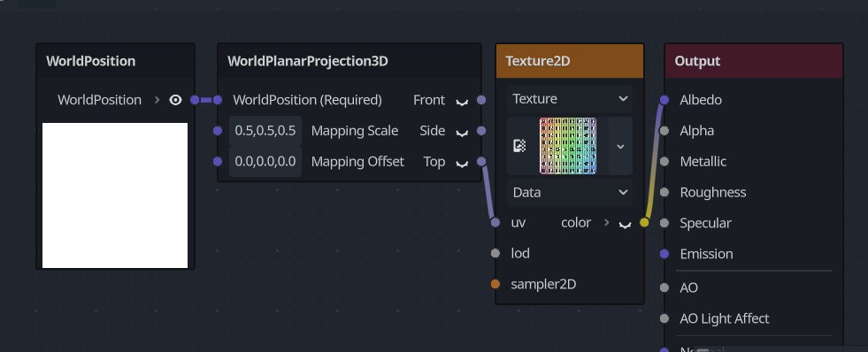Select the WorldPosition node title
Screen dimensions: 868x352
point(91,61)
